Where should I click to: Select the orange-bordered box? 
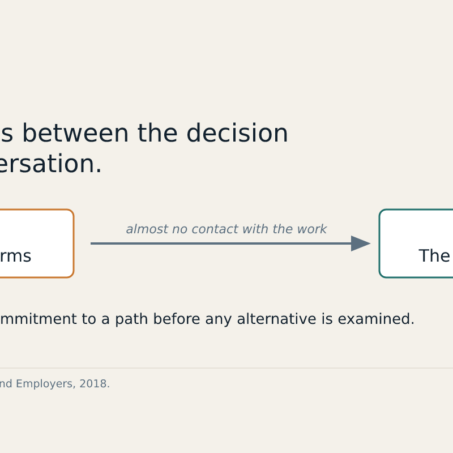pyautogui.click(x=37, y=243)
